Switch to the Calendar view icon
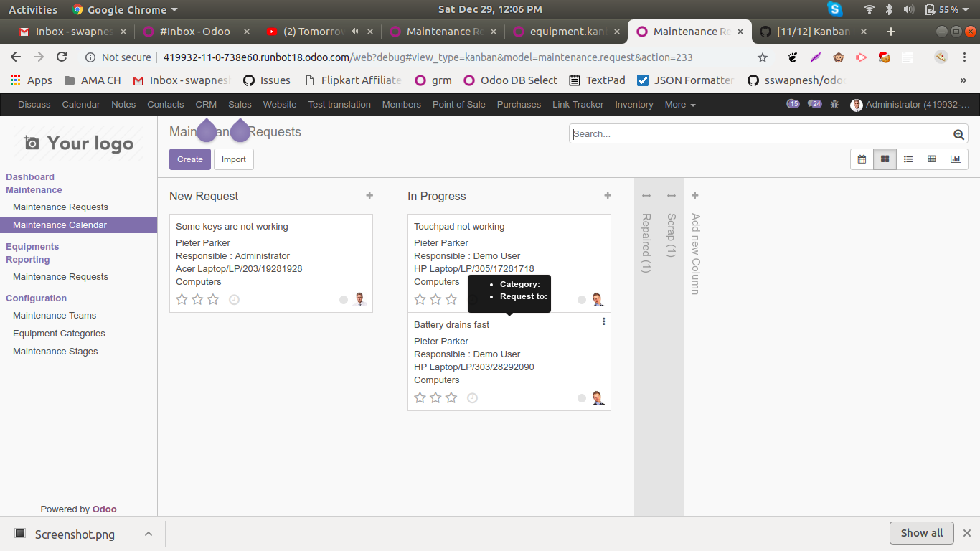Viewport: 980px width, 551px height. (x=862, y=159)
